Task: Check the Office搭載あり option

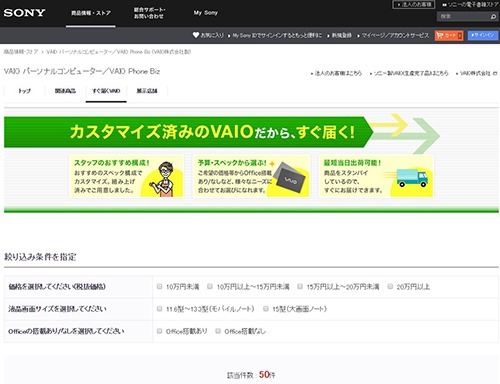Action: click(159, 331)
